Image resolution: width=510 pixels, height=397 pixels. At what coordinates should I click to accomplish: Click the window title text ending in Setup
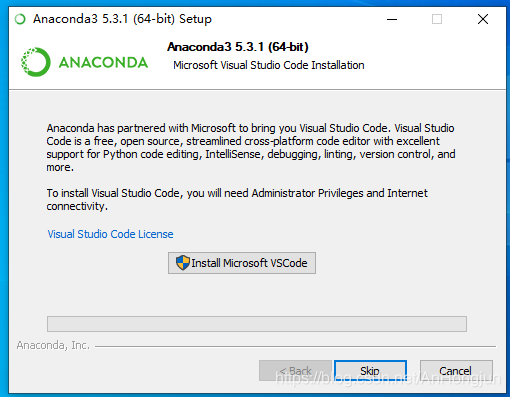click(x=122, y=19)
